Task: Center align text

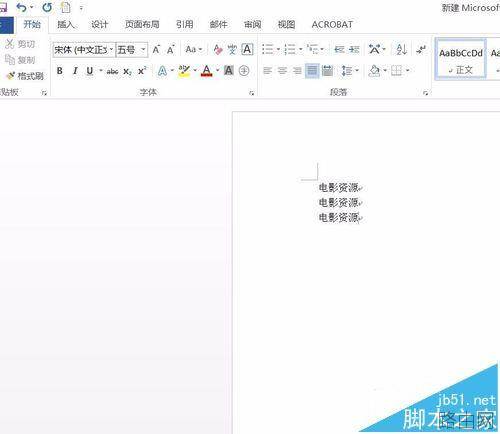Action: pyautogui.click(x=282, y=71)
